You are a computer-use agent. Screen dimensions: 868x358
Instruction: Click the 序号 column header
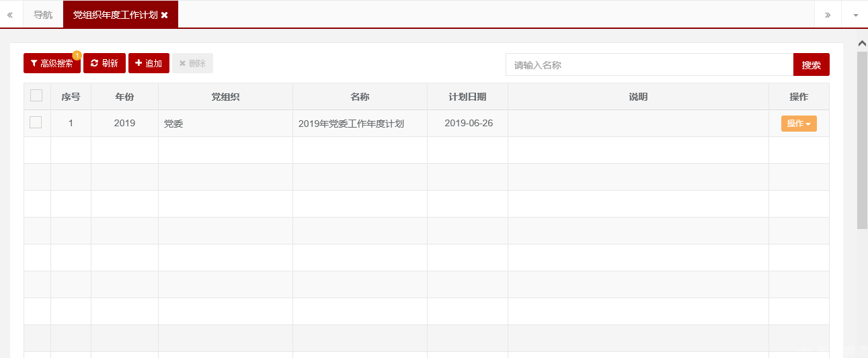coord(71,97)
